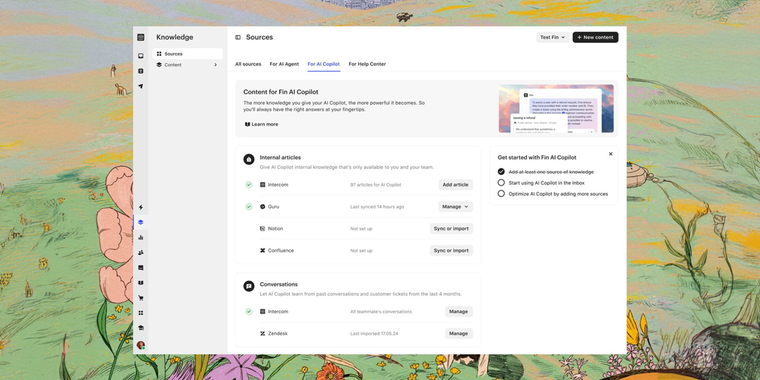
Task: Select the For AI Copilot tab
Action: [x=324, y=64]
